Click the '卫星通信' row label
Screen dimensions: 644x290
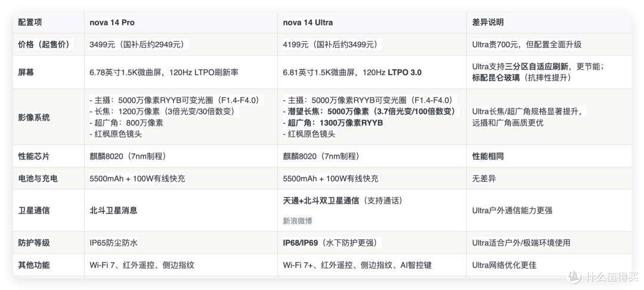pos(33,210)
